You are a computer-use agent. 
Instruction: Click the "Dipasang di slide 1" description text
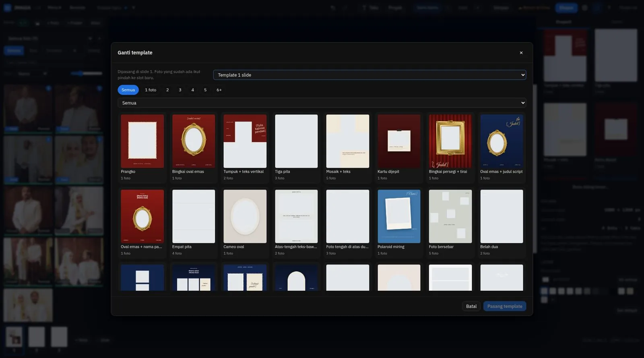(x=159, y=74)
